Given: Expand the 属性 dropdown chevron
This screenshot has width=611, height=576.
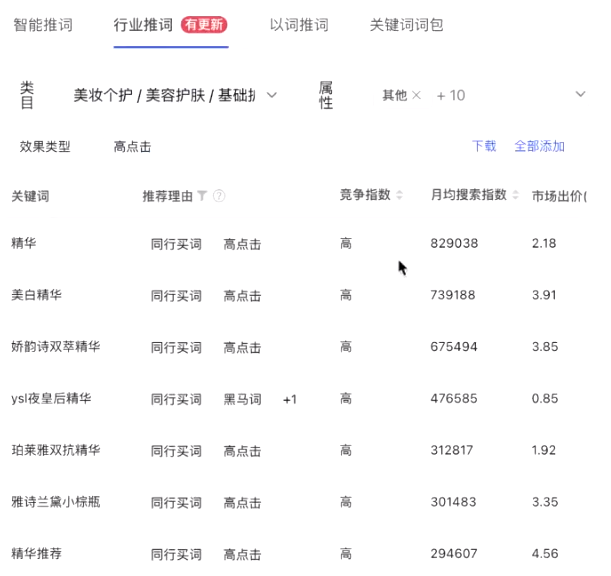Looking at the screenshot, I should pyautogui.click(x=581, y=94).
